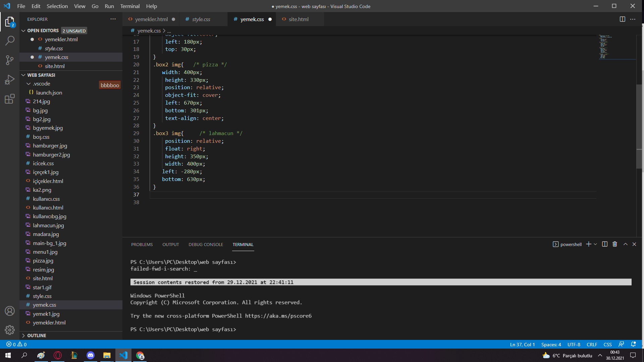
Task: Click the Spaces: 4 indentation status button
Action: 551,345
